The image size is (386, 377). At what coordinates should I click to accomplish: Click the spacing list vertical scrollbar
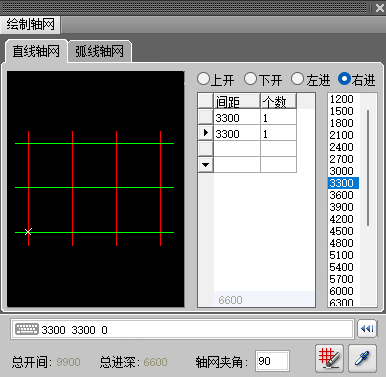368,168
